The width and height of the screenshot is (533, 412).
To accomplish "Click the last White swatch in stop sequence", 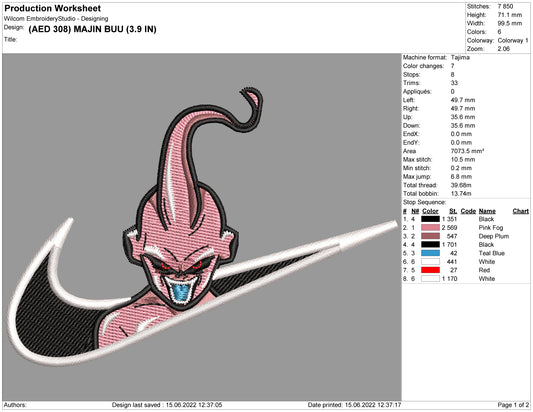I will click(x=430, y=279).
